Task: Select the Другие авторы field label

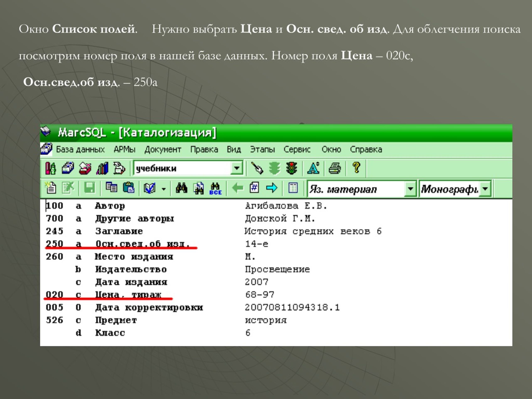Action: (134, 219)
